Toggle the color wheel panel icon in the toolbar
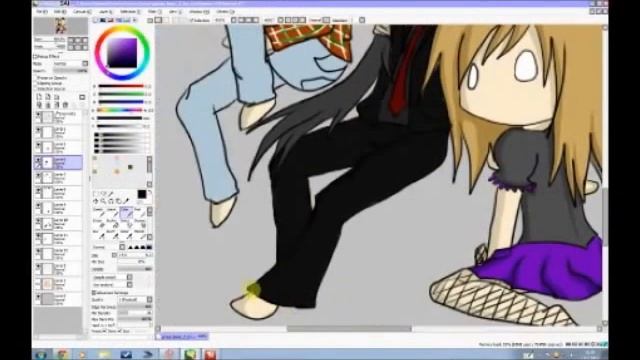The image size is (640, 360). click(x=96, y=20)
